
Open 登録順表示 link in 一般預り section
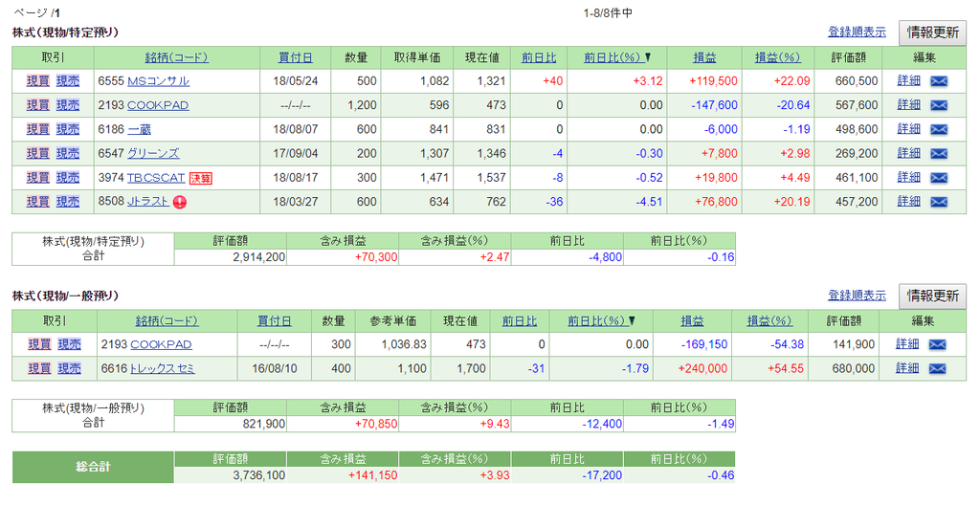click(857, 295)
